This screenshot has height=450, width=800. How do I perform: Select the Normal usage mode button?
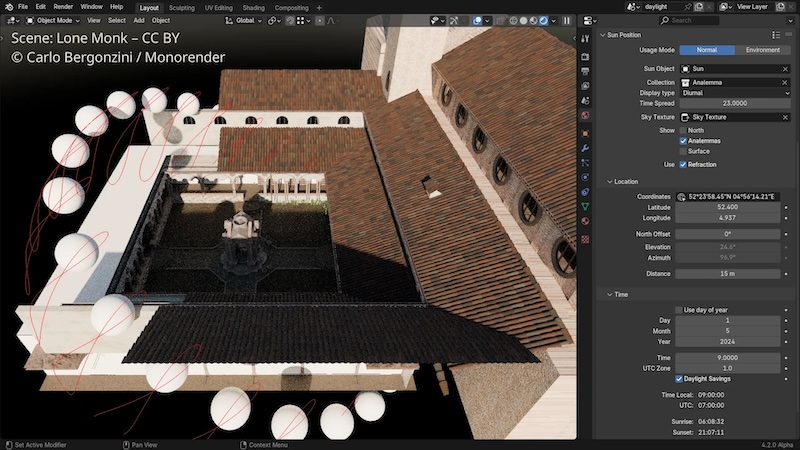pyautogui.click(x=707, y=50)
